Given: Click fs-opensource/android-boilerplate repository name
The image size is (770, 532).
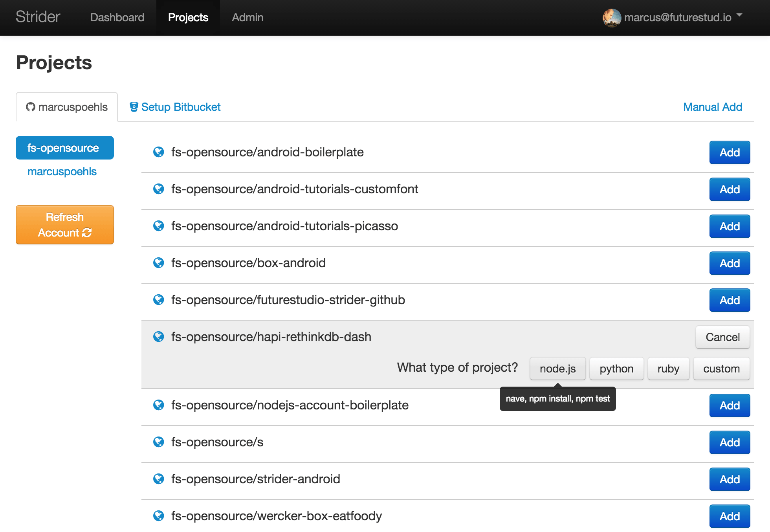Looking at the screenshot, I should 267,152.
